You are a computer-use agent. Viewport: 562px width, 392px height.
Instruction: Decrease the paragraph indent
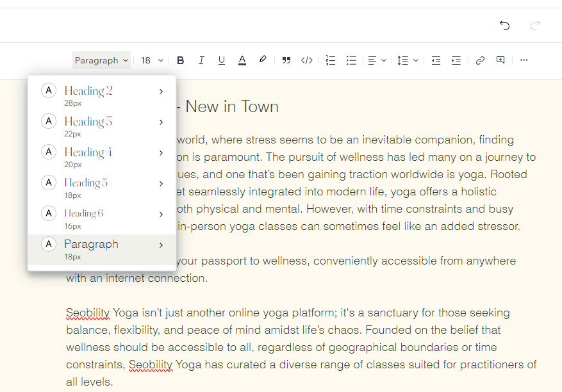436,60
